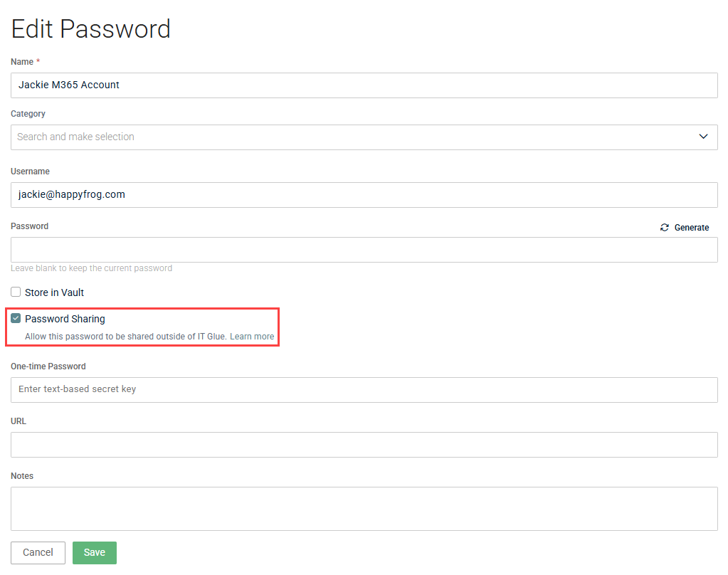
Task: Click the Generate refresh icon
Action: pyautogui.click(x=665, y=228)
